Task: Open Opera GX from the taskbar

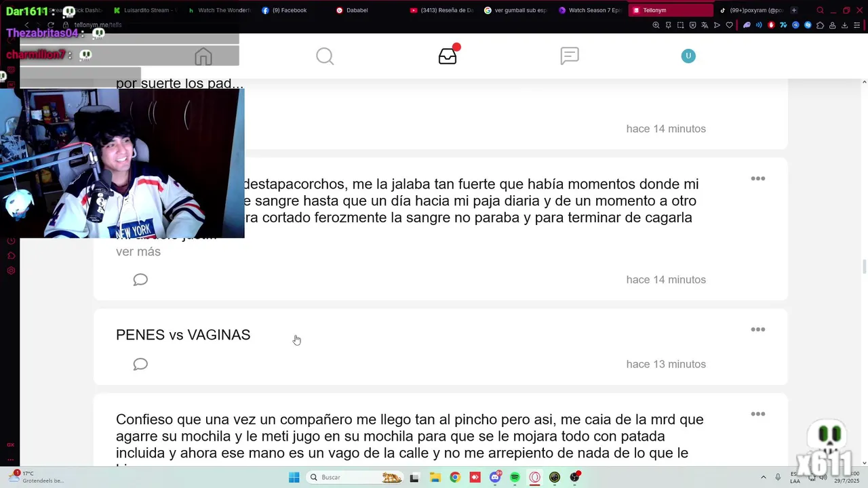Action: tap(535, 477)
